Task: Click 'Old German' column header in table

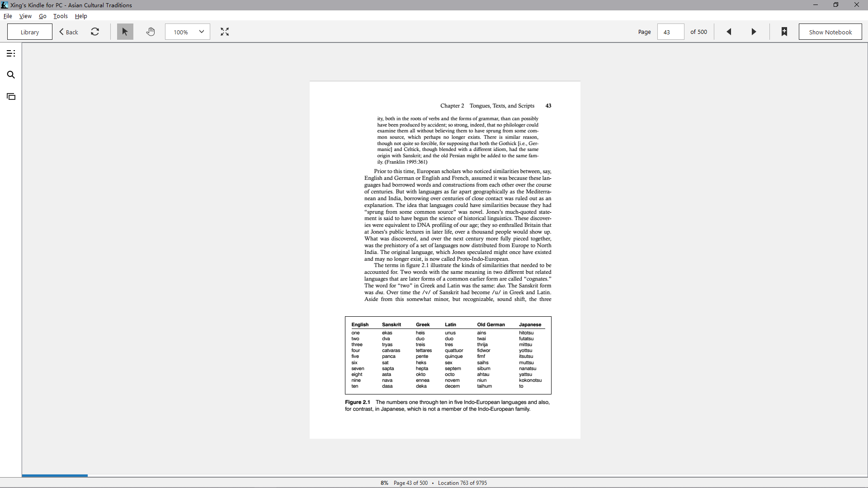Action: tap(491, 324)
